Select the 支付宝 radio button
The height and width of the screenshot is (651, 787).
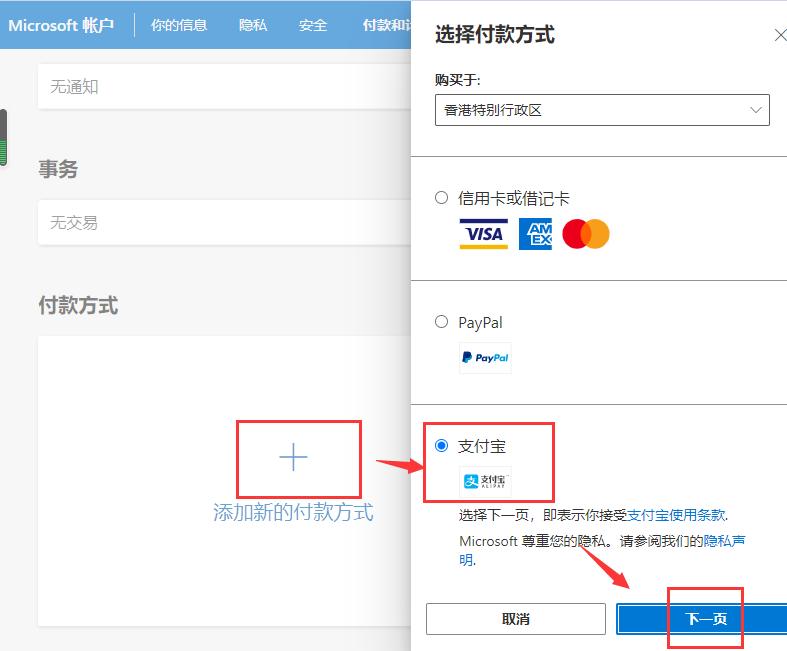point(441,446)
